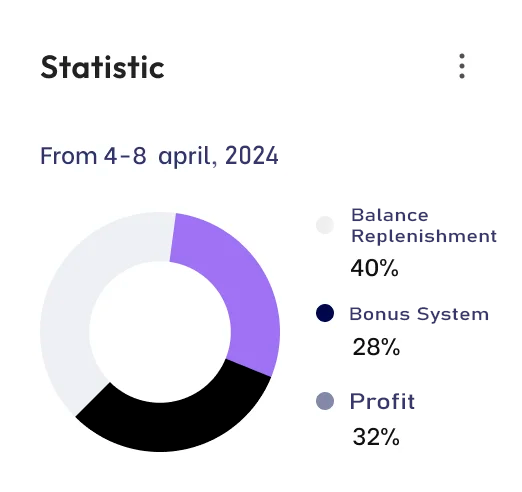Viewport: 522px width, 492px height.
Task: Click the white center of the donut chart
Action: click(x=160, y=332)
